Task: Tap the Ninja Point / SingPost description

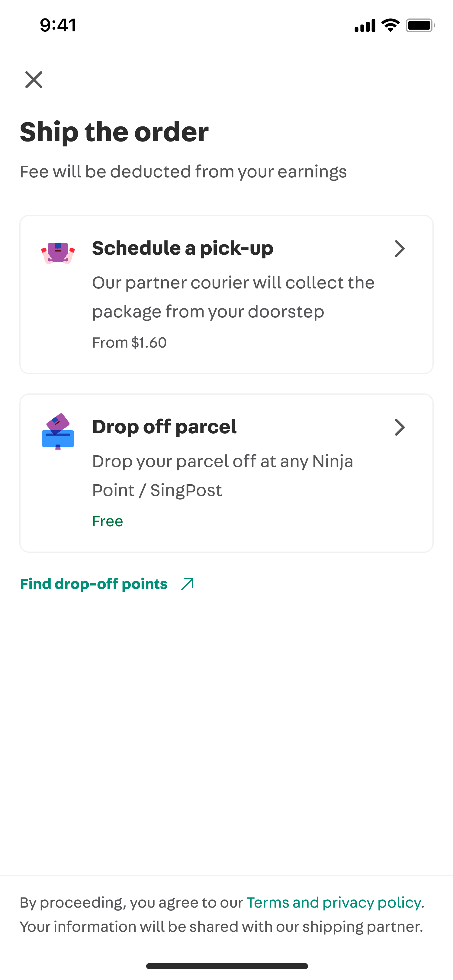Action: 223,476
